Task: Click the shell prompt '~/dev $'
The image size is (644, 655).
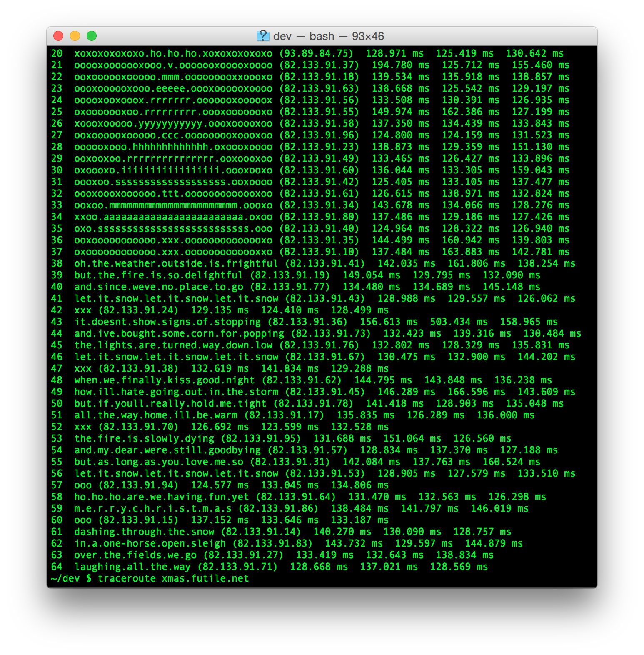Action: (71, 578)
